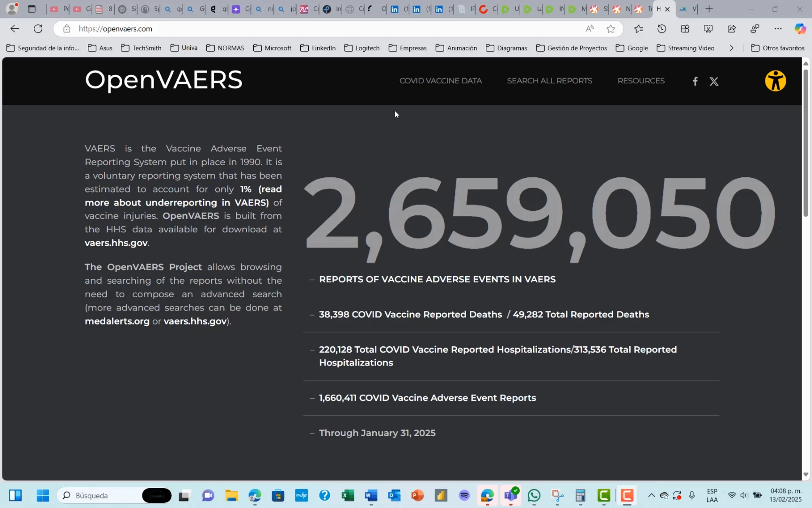
Task: Click scroll down arrow on scrollbar
Action: [805, 475]
